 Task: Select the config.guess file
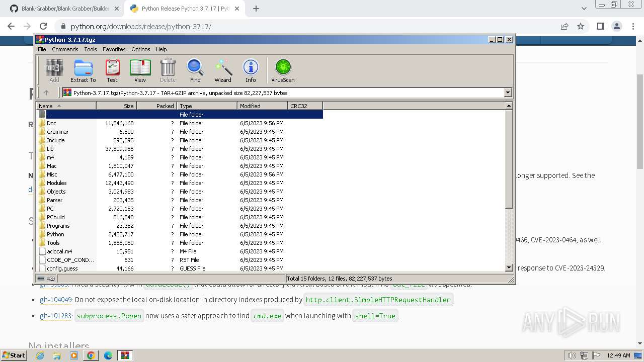180,268
